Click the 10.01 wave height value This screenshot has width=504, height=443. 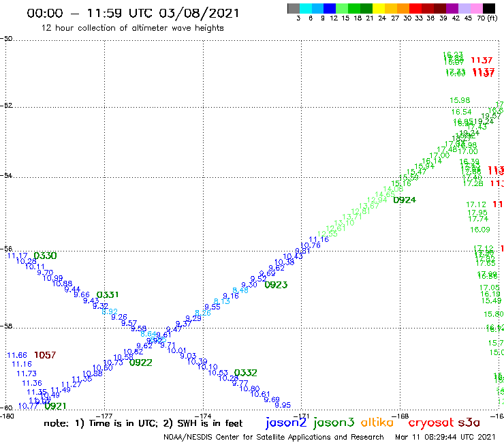[176, 350]
